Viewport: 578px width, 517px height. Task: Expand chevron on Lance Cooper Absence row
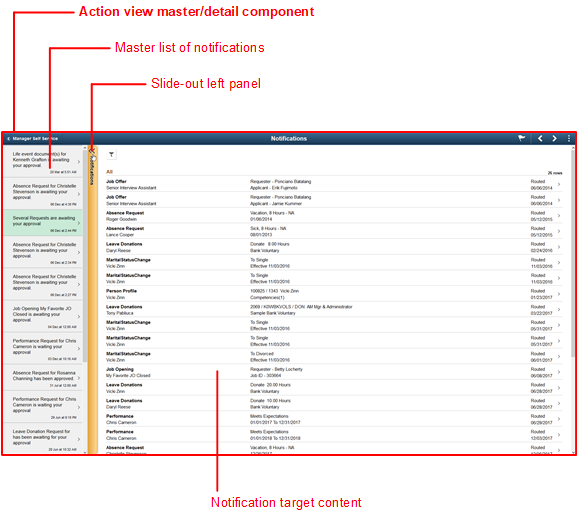pos(559,231)
